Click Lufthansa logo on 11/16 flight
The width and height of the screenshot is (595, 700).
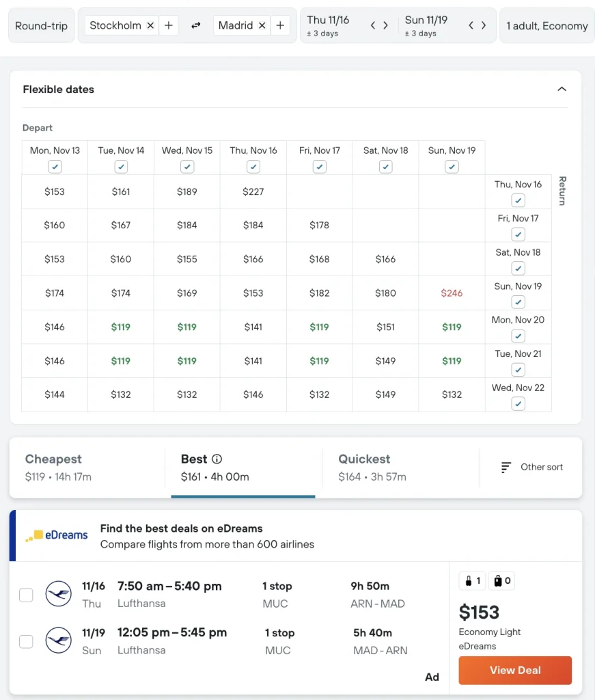pyautogui.click(x=59, y=594)
